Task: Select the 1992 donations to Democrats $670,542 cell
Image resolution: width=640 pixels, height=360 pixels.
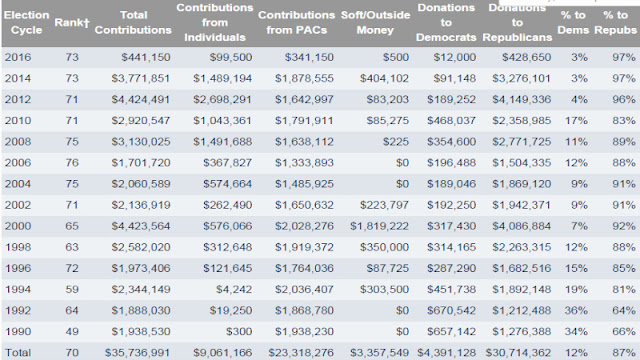Action: coord(451,310)
